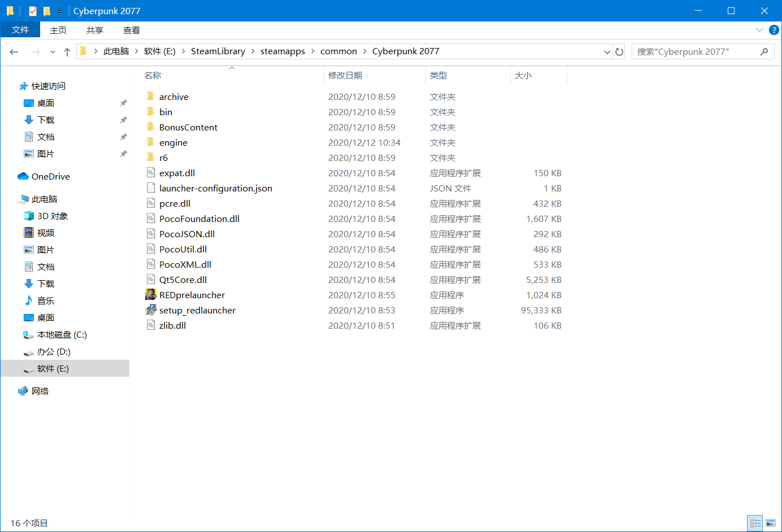The height and width of the screenshot is (532, 782).
Task: Sort by the 类型 column header
Action: click(x=438, y=76)
